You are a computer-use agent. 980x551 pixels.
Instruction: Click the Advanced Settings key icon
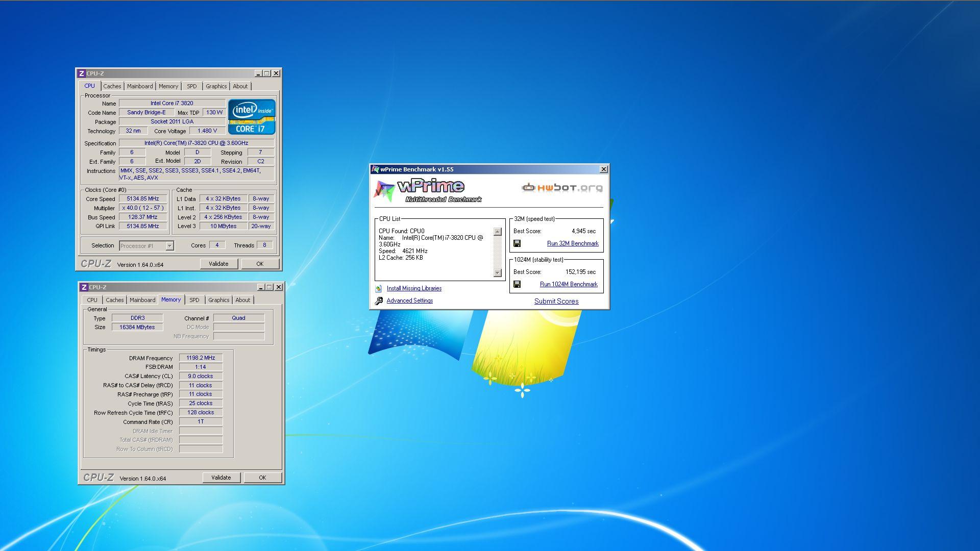point(379,301)
